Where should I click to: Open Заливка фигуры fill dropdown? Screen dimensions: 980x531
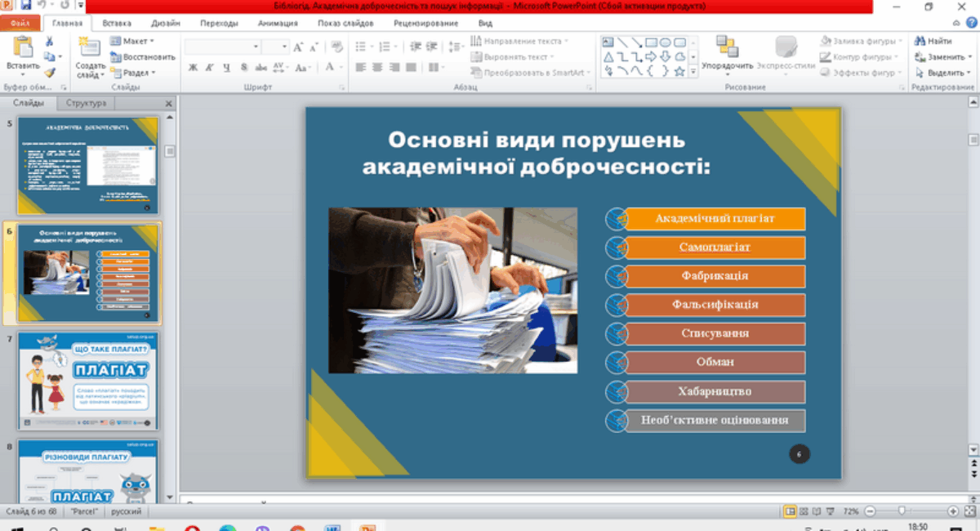862,41
